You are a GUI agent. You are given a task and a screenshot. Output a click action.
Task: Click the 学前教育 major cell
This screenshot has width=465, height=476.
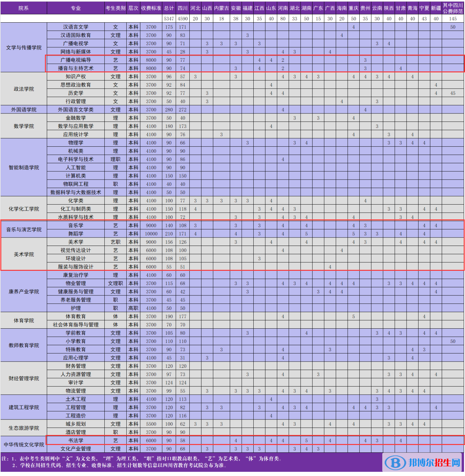click(x=76, y=333)
